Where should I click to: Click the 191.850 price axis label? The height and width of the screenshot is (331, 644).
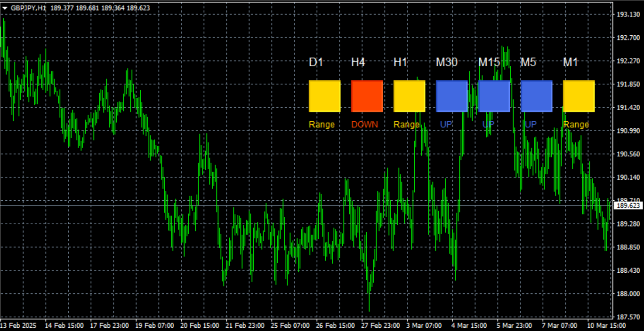(x=628, y=84)
